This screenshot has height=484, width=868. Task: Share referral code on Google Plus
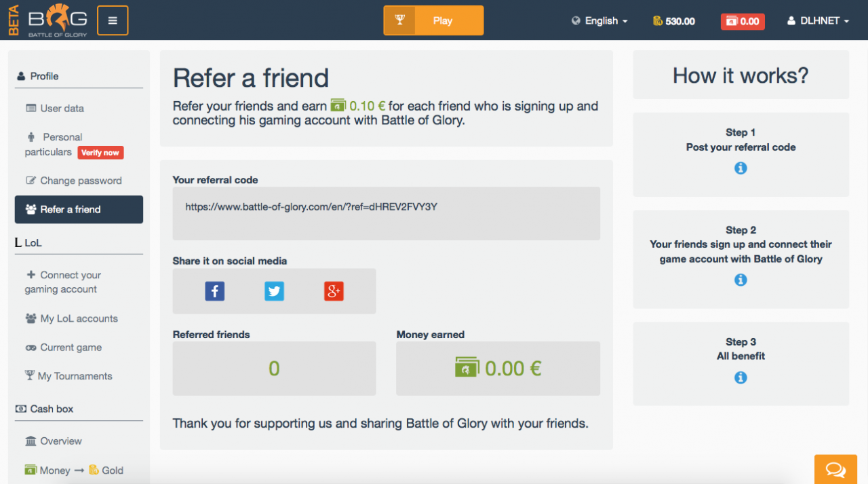point(334,291)
